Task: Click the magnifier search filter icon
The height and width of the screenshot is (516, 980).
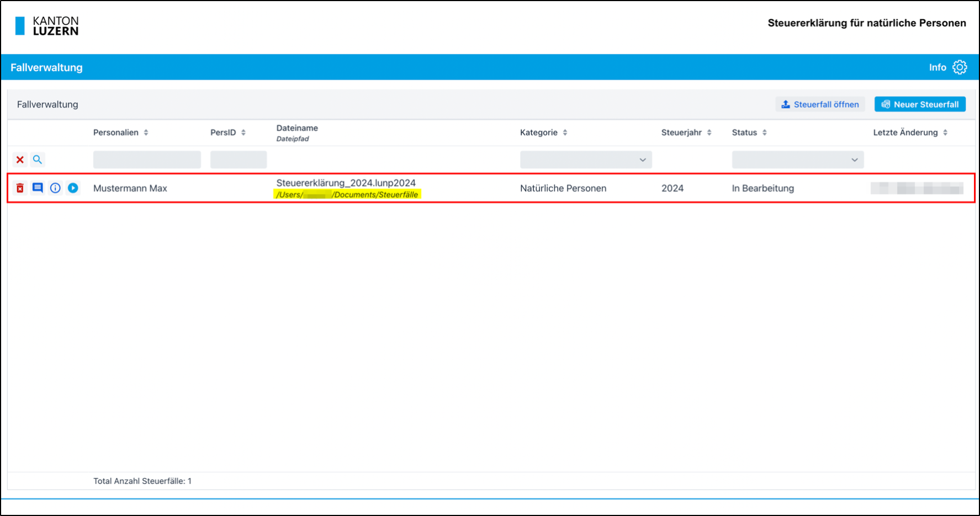Action: [38, 160]
